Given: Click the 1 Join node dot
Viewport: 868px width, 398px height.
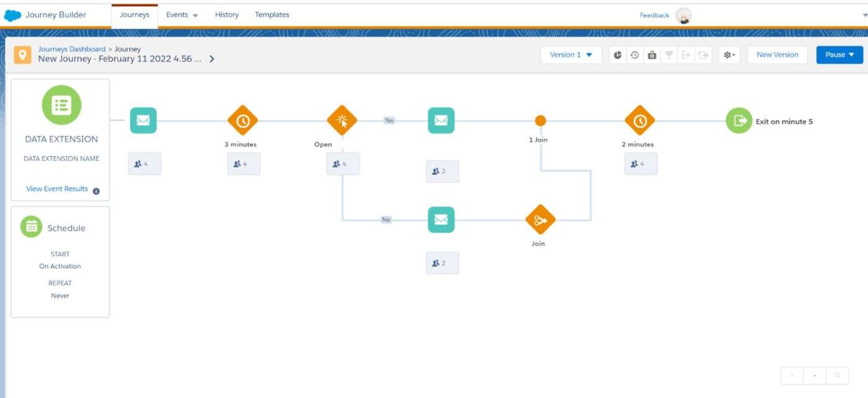Looking at the screenshot, I should (541, 120).
